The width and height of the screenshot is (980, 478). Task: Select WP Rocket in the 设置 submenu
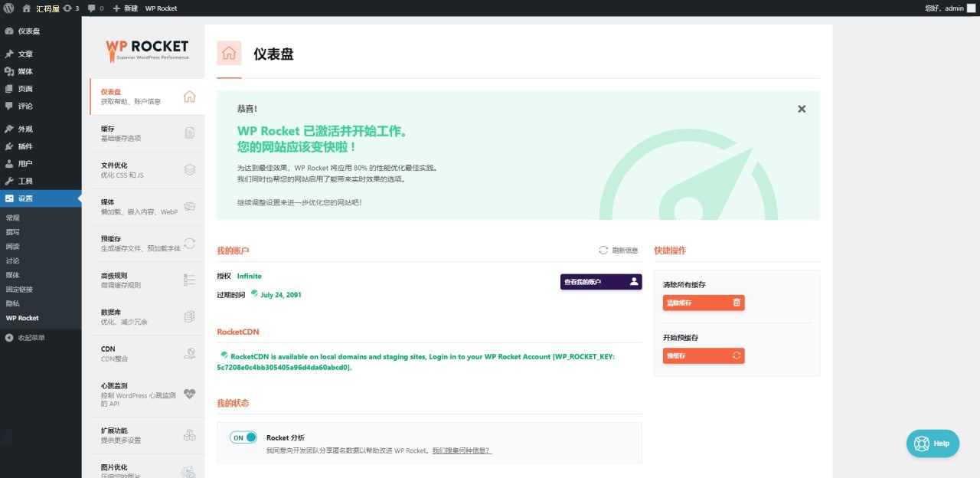(x=22, y=318)
